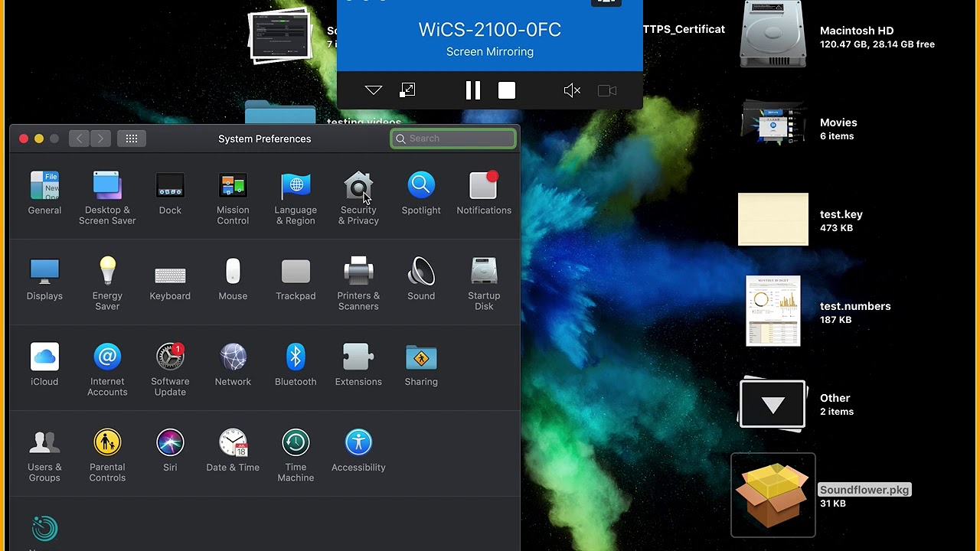This screenshot has height=551, width=980.
Task: Click the Soundflower.pkg file name label
Action: click(864, 490)
